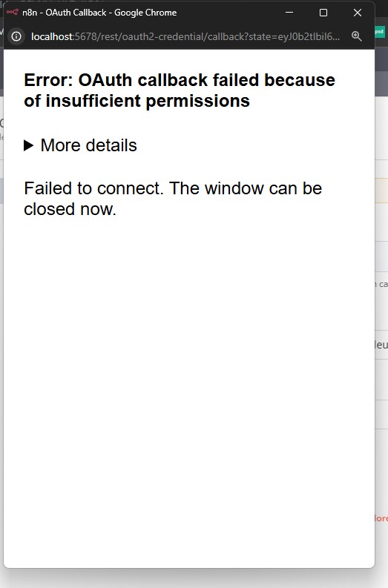Expand the More details disclosure triangle
Viewport: 388px width, 588px height.
click(x=28, y=145)
